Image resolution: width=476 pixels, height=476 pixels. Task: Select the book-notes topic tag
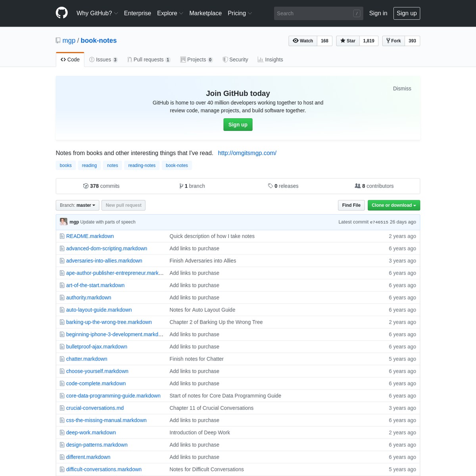tap(177, 165)
